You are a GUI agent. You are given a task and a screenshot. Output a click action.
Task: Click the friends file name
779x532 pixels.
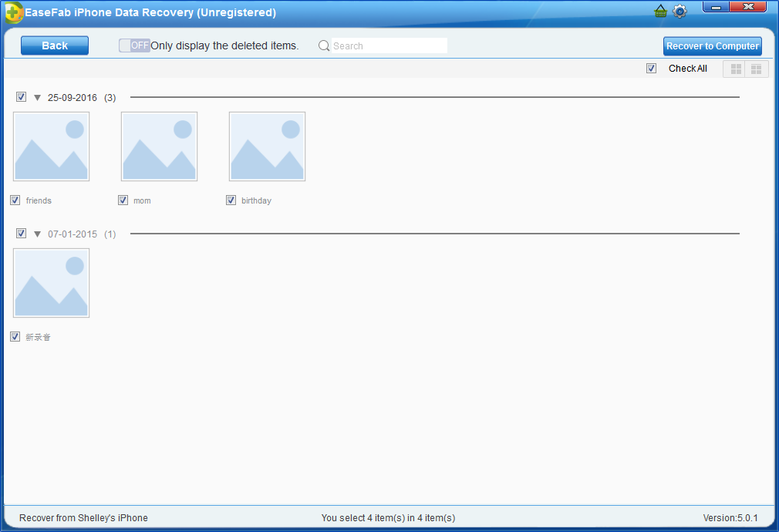click(39, 200)
